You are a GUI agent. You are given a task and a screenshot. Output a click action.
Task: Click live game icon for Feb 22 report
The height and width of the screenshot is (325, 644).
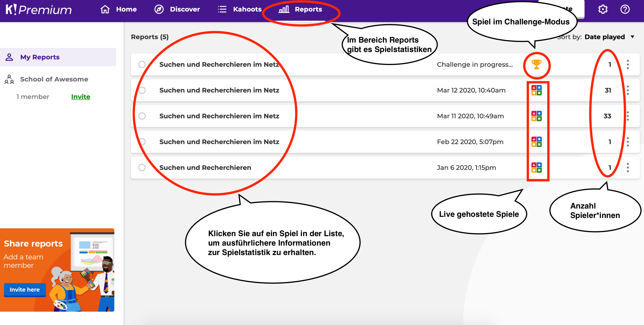pyautogui.click(x=537, y=142)
